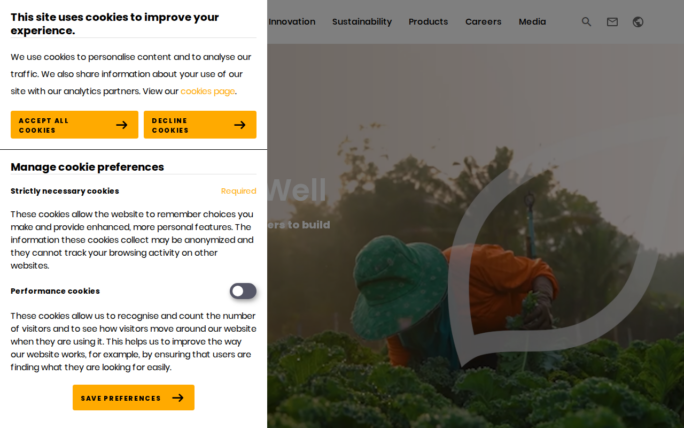Click the Manage cookie preferences heading
The image size is (684, 428).
click(87, 167)
